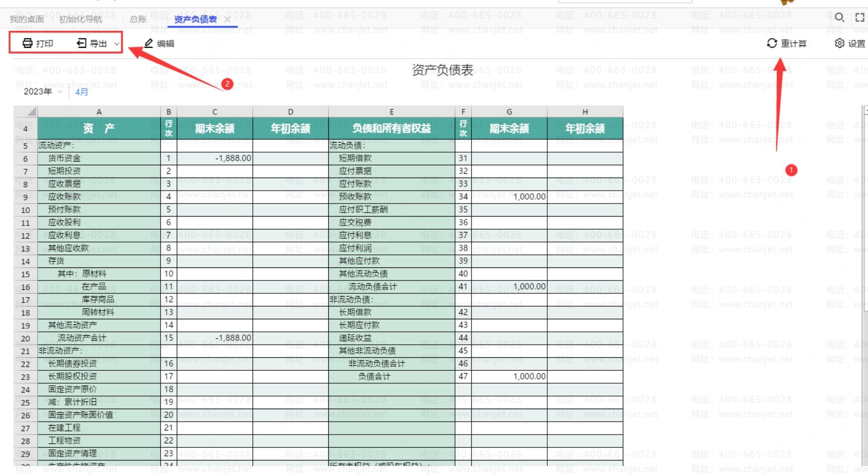Click -1,888.00 in the 货币资金 row
Screen dimensions: 868x476
(215, 158)
